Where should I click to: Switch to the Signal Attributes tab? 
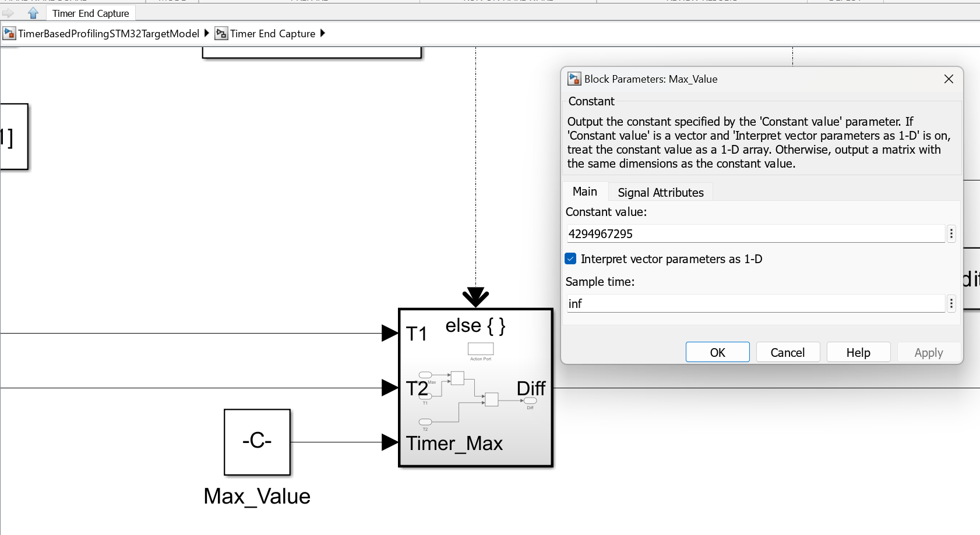coord(660,192)
